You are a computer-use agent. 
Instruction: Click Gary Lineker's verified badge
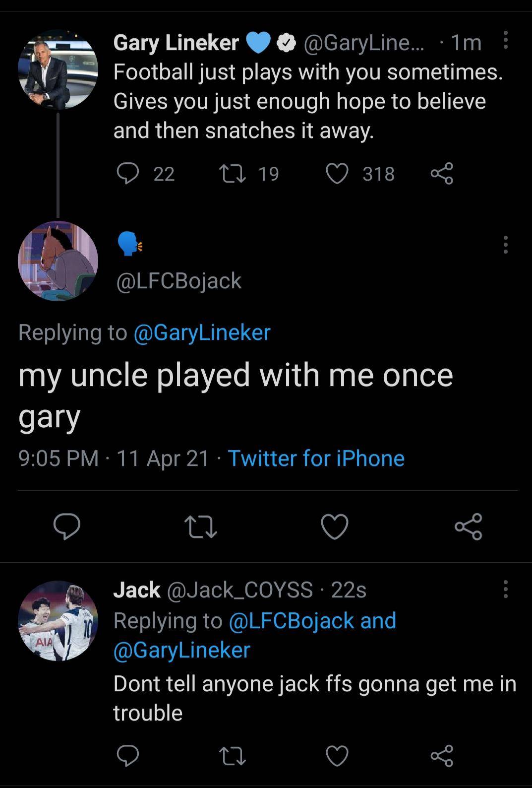click(286, 42)
